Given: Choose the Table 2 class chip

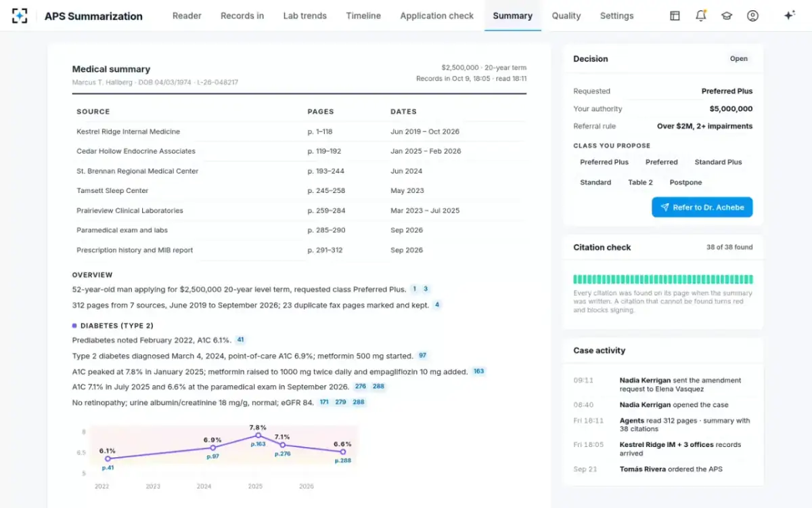Looking at the screenshot, I should (640, 183).
